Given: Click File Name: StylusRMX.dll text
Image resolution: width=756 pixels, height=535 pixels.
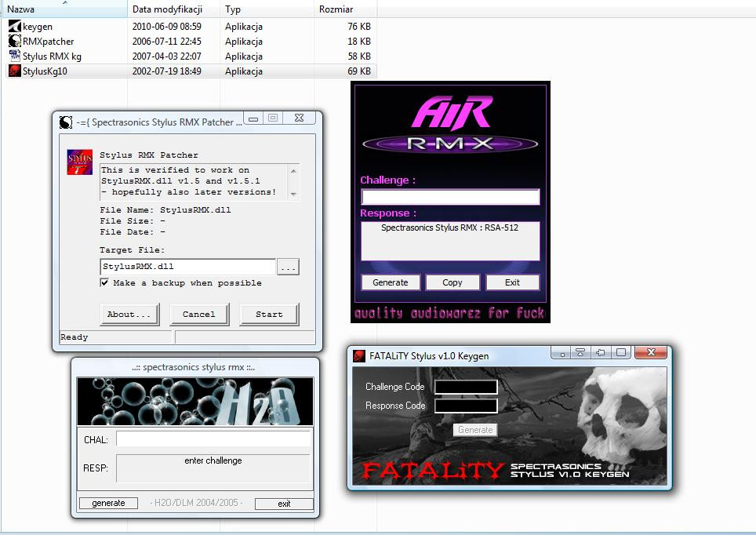Looking at the screenshot, I should [x=165, y=210].
